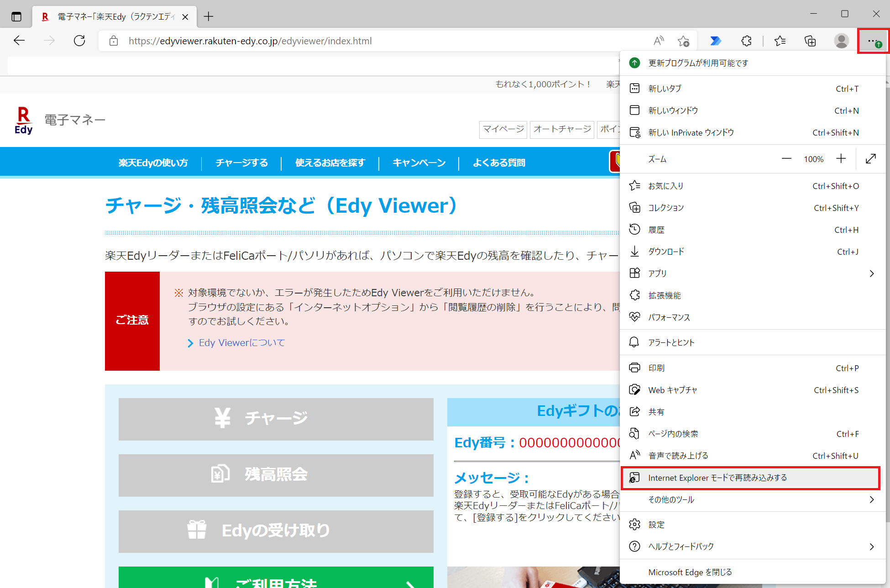The image size is (890, 588).
Task: Select 共有 from the menu
Action: 753,412
